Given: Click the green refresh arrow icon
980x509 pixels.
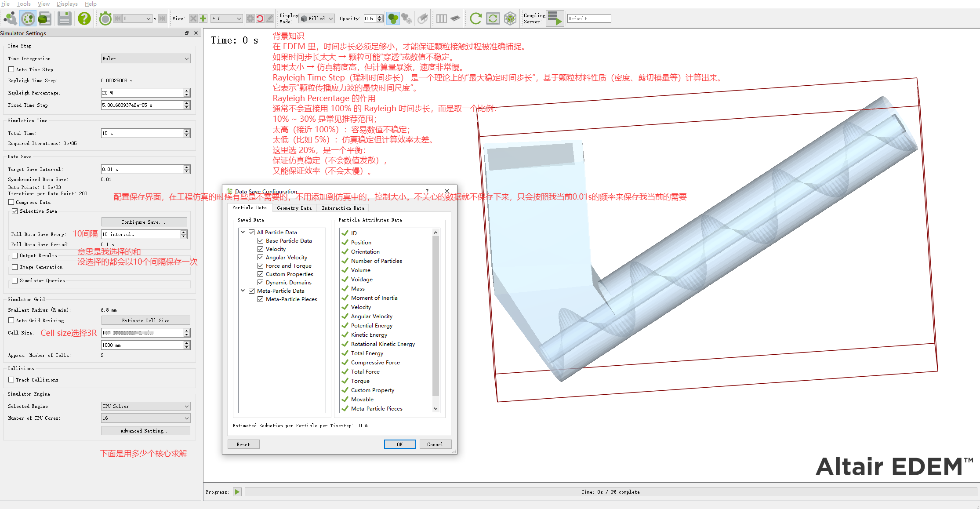Looking at the screenshot, I should point(475,18).
